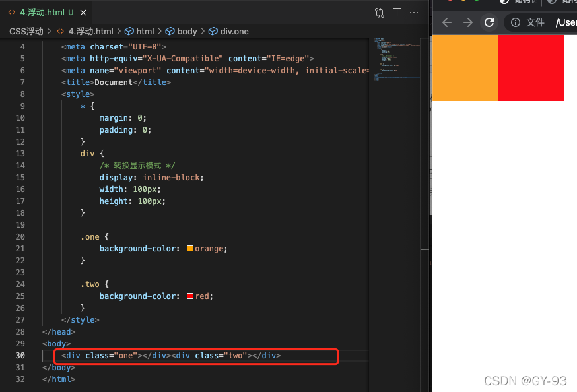Image resolution: width=577 pixels, height=392 pixels.
Task: Click the X-UA-Compatible meta line
Action: [187, 59]
